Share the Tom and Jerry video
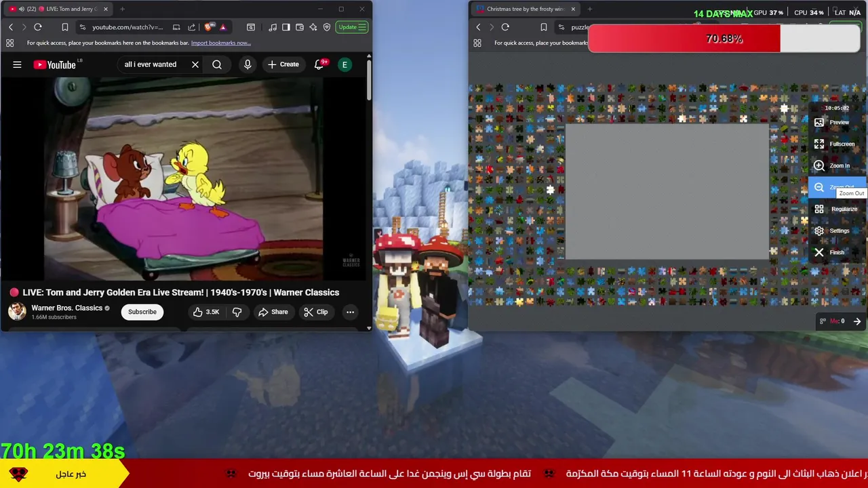The width and height of the screenshot is (868, 488). click(273, 312)
